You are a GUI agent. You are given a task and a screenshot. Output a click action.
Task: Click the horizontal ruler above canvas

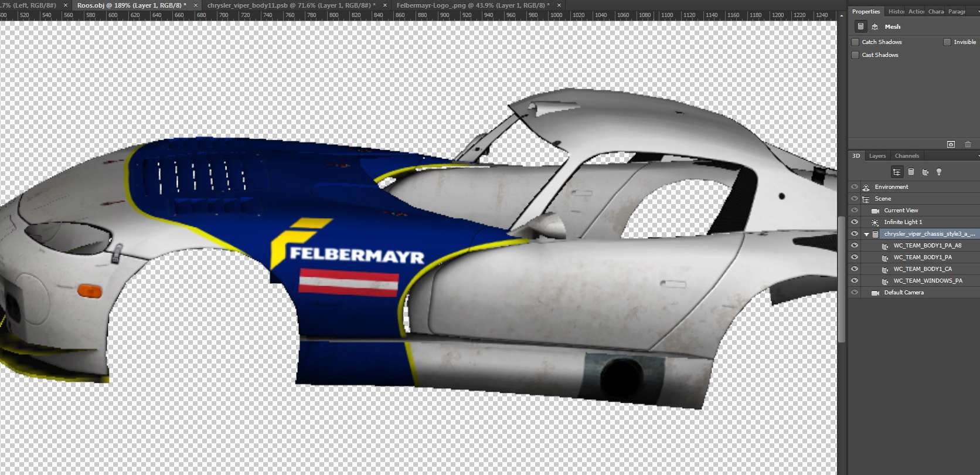click(x=418, y=15)
